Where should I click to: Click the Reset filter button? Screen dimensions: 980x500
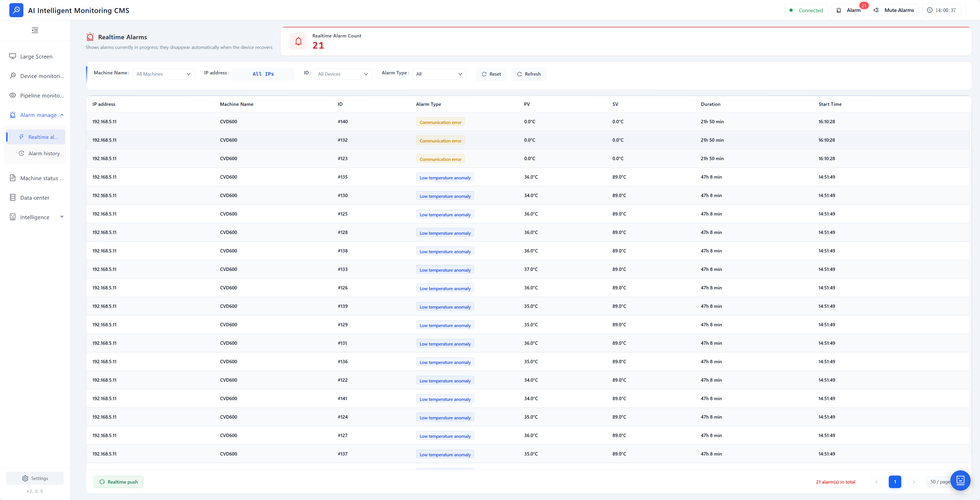coord(491,74)
